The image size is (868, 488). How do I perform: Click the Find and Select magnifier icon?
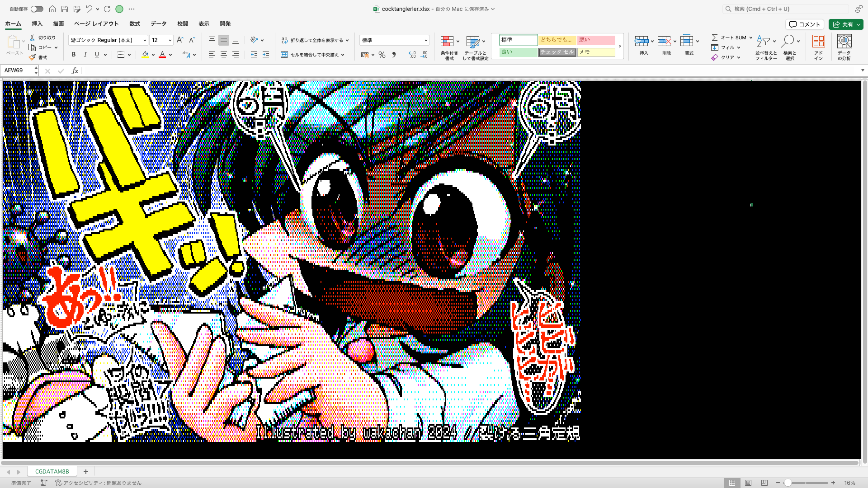coord(788,41)
